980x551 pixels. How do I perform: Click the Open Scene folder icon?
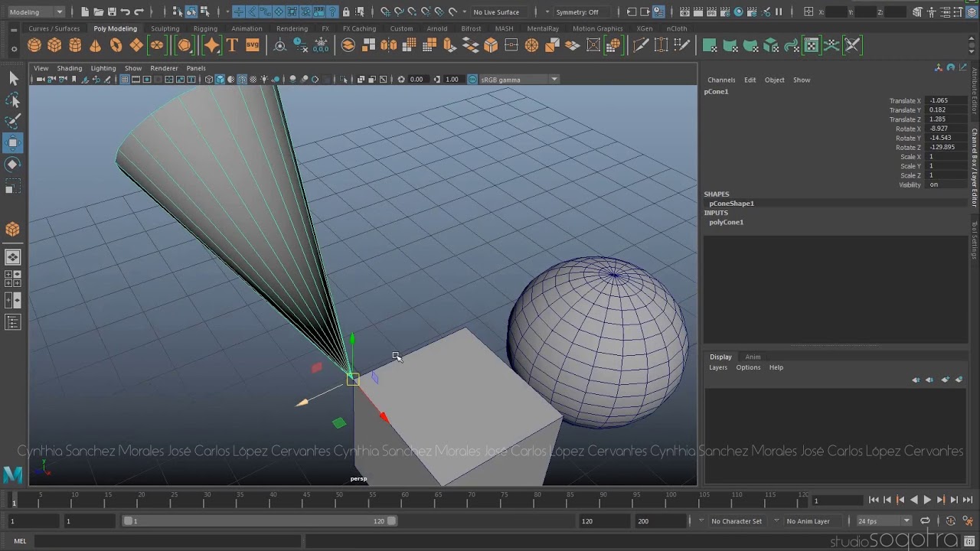point(98,11)
